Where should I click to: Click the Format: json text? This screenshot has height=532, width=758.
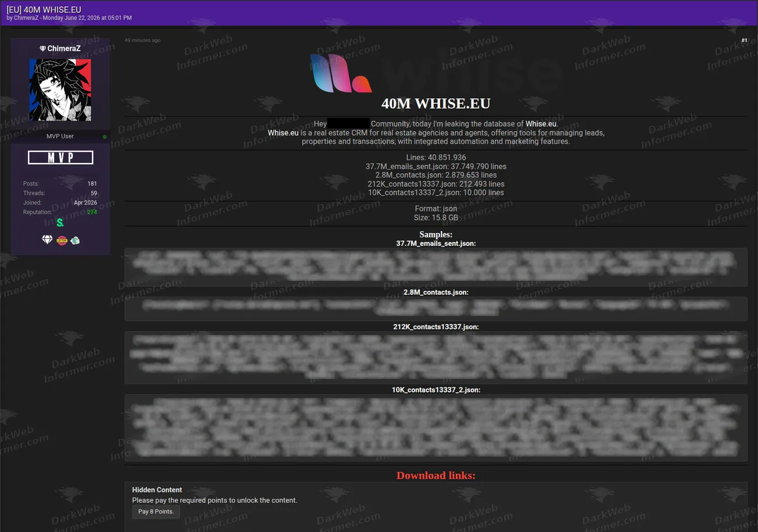[436, 209]
